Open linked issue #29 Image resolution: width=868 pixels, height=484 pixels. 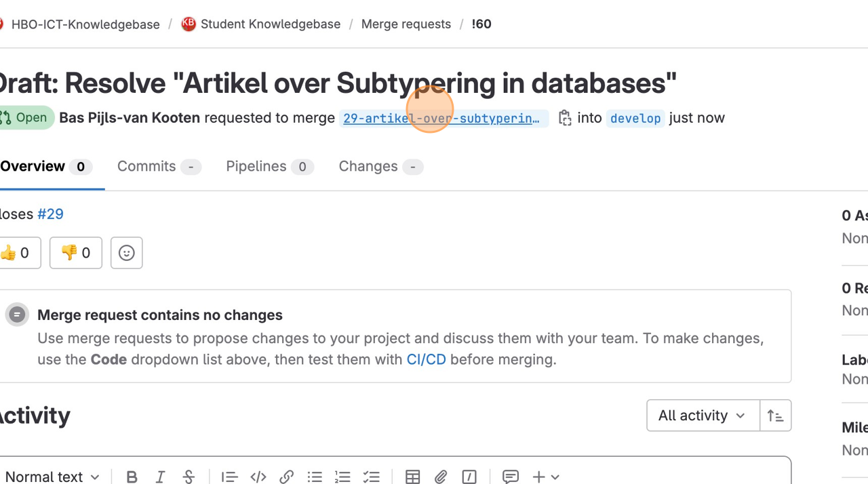(x=50, y=214)
